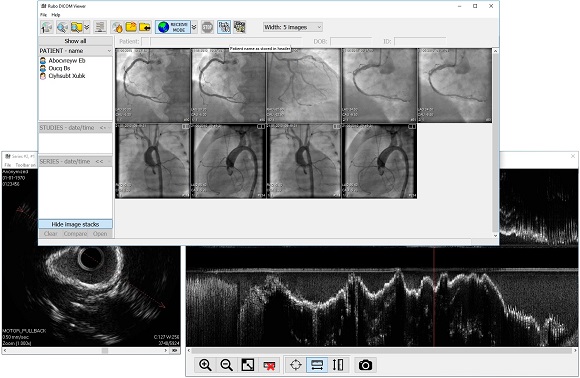Open the second thumbnail in the top row
This screenshot has width=580, height=378.
pyautogui.click(x=228, y=85)
